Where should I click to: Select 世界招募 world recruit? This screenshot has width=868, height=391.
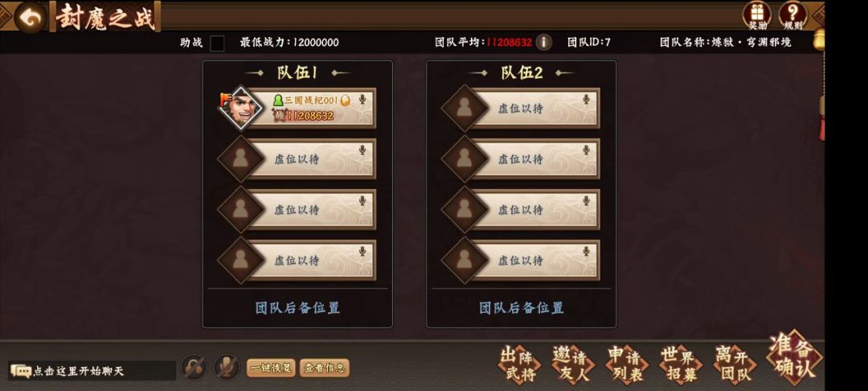pos(680,365)
